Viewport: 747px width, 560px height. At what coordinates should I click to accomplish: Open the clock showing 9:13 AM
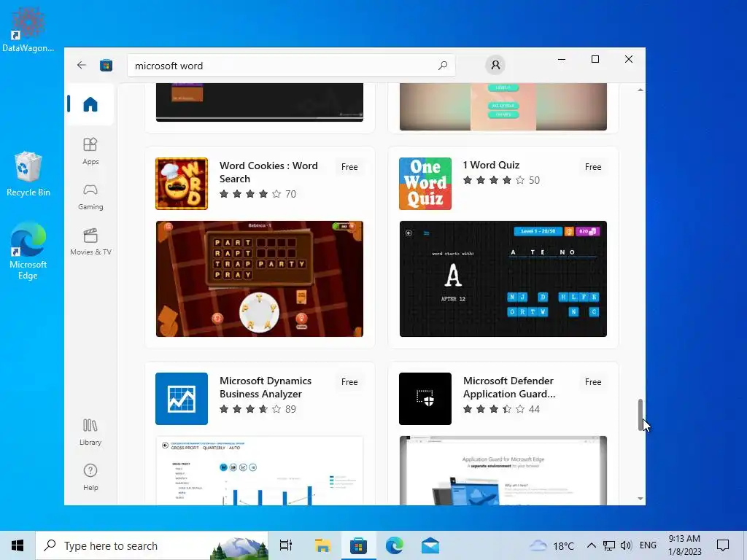pyautogui.click(x=684, y=545)
